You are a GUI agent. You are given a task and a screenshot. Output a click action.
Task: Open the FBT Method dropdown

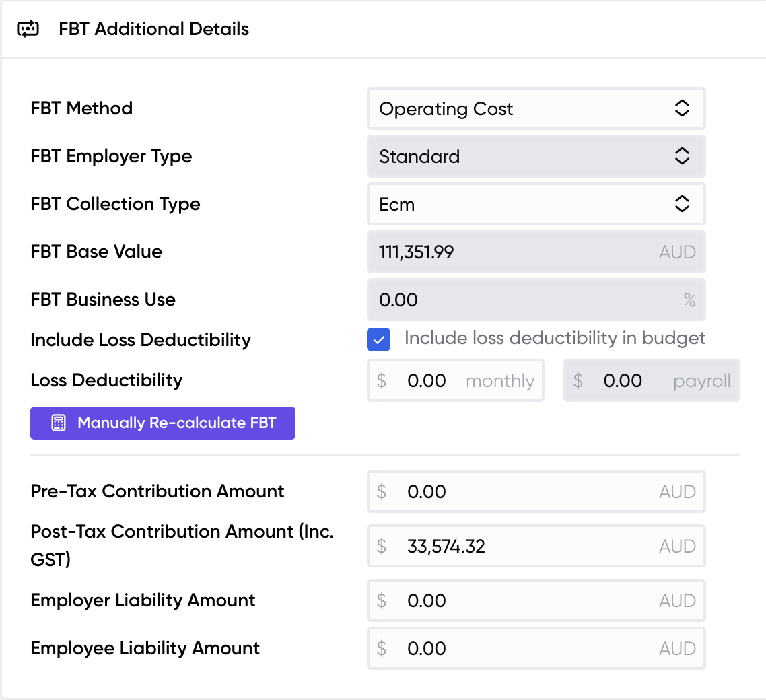point(536,109)
